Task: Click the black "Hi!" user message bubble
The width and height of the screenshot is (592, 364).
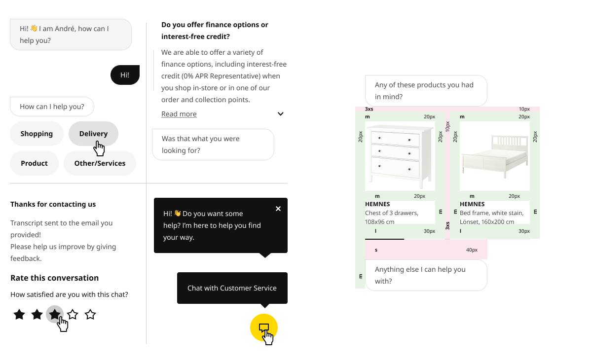Action: pyautogui.click(x=125, y=75)
